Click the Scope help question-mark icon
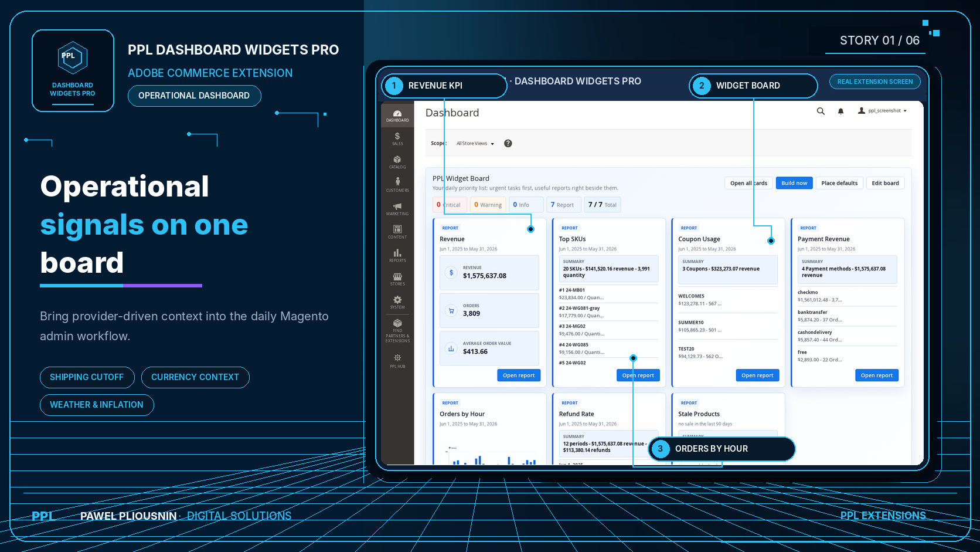980x552 pixels. 508,143
